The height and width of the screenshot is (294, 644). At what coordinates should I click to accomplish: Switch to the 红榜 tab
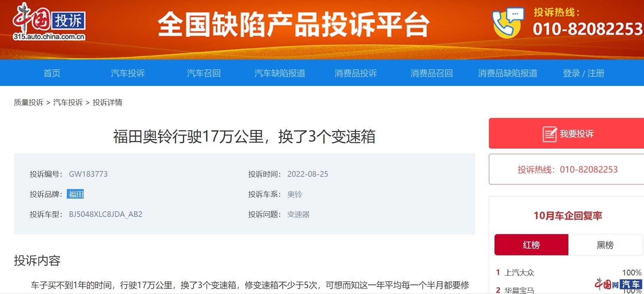[531, 245]
